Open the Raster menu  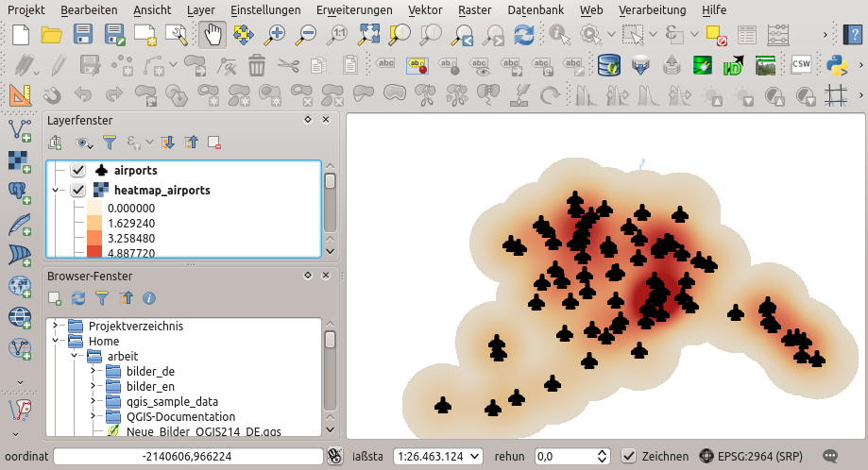[x=474, y=9]
